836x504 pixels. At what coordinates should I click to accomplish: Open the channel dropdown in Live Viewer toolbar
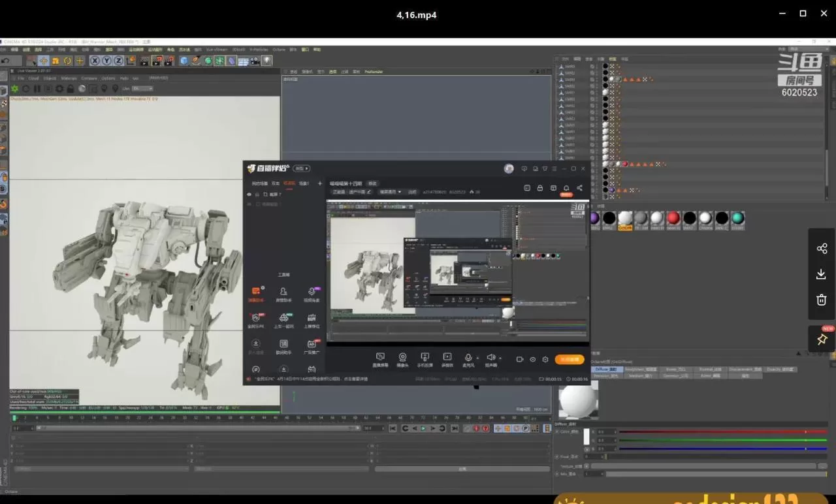142,89
